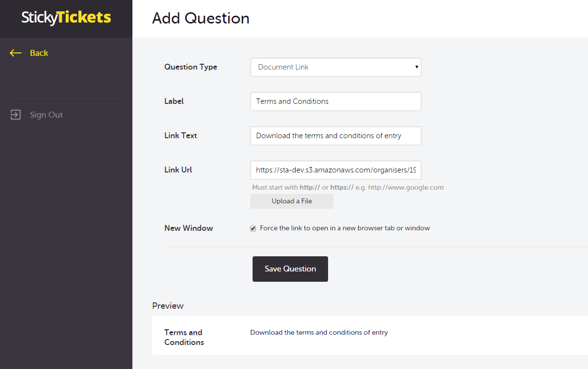Change the Document Link question type selection
Screen dimensions: 588x369
pyautogui.click(x=335, y=67)
